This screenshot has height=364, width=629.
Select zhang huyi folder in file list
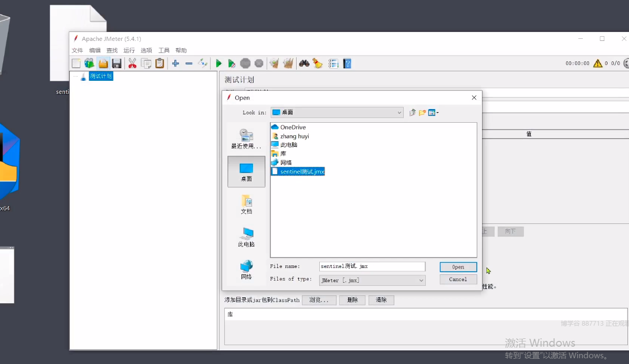coord(290,136)
